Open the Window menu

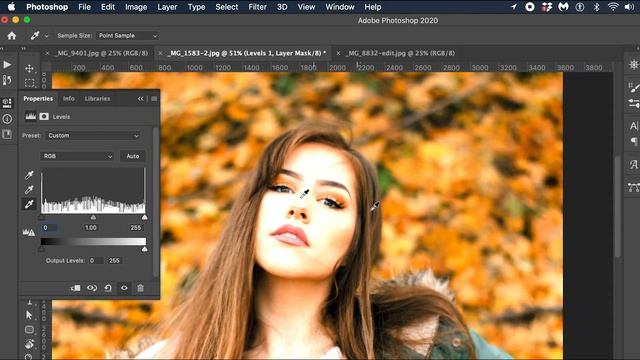pyautogui.click(x=340, y=7)
